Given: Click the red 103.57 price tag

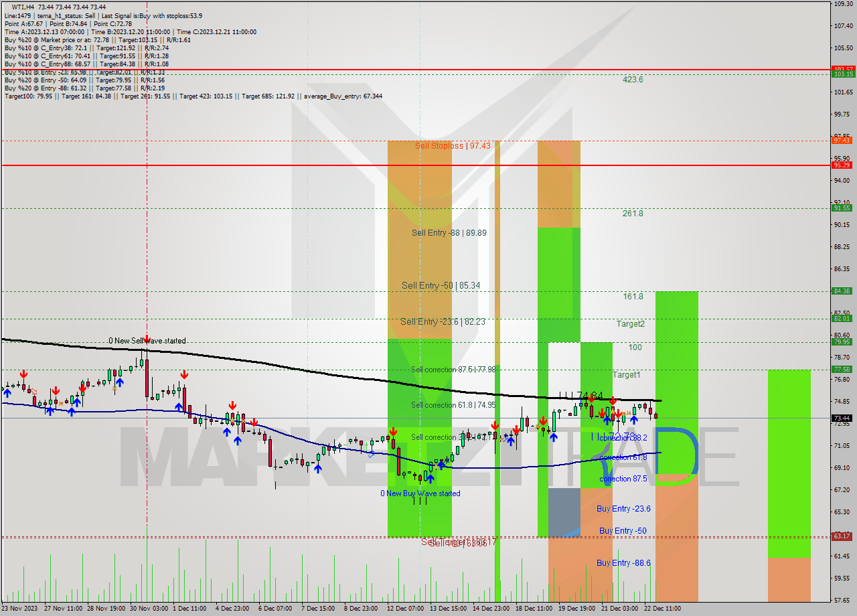Looking at the screenshot, I should 842,69.
